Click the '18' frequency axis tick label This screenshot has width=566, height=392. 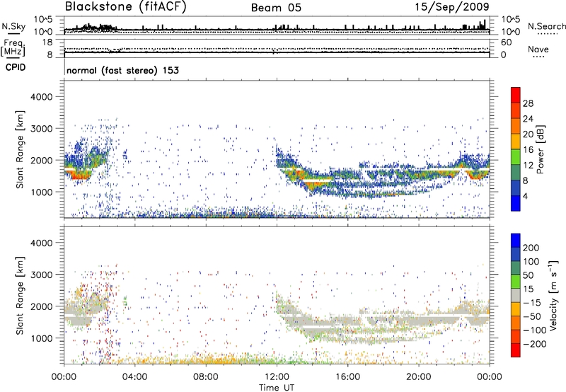(x=47, y=42)
